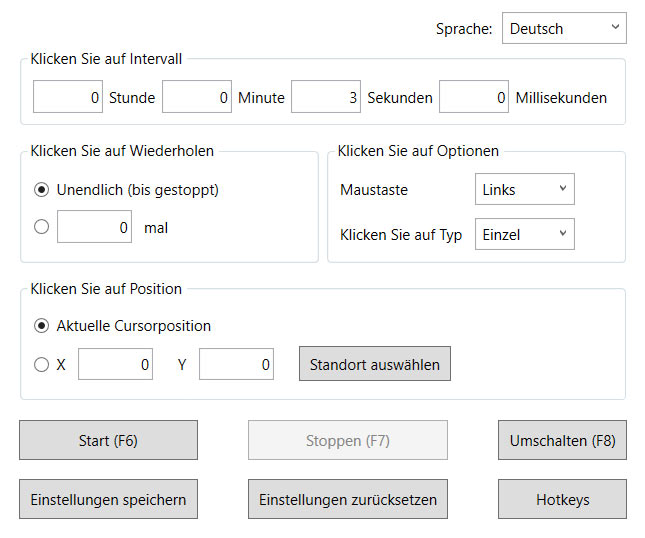645x538 pixels.
Task: Focus the Stunde input field
Action: click(x=68, y=98)
